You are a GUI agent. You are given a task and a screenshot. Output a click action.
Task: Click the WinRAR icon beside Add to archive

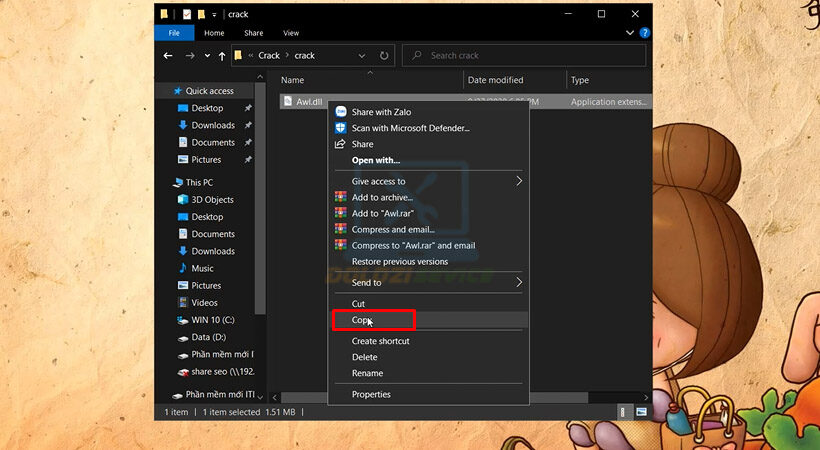[341, 197]
